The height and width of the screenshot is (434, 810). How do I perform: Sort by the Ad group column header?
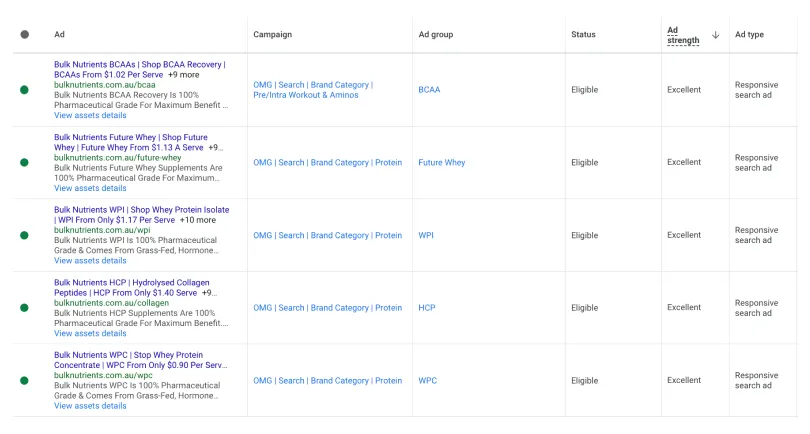point(435,35)
